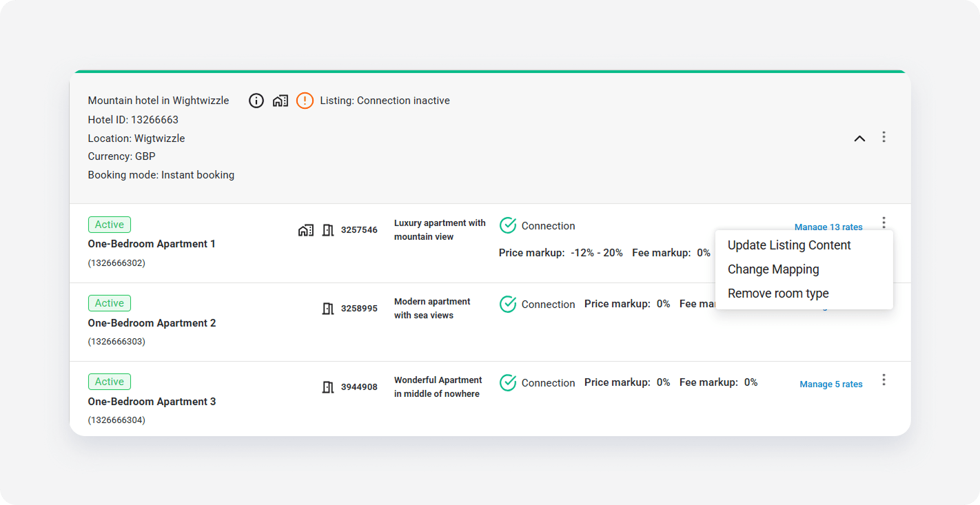Click the orange warning icon for the listing
Screen dimensions: 980x505
coord(305,101)
